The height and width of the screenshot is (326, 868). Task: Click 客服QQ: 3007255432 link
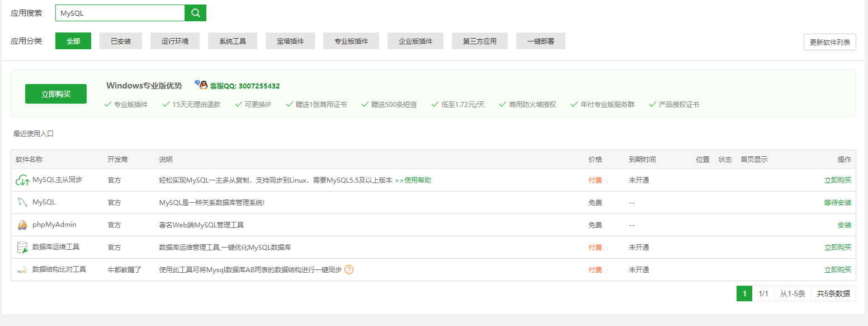[x=244, y=86]
